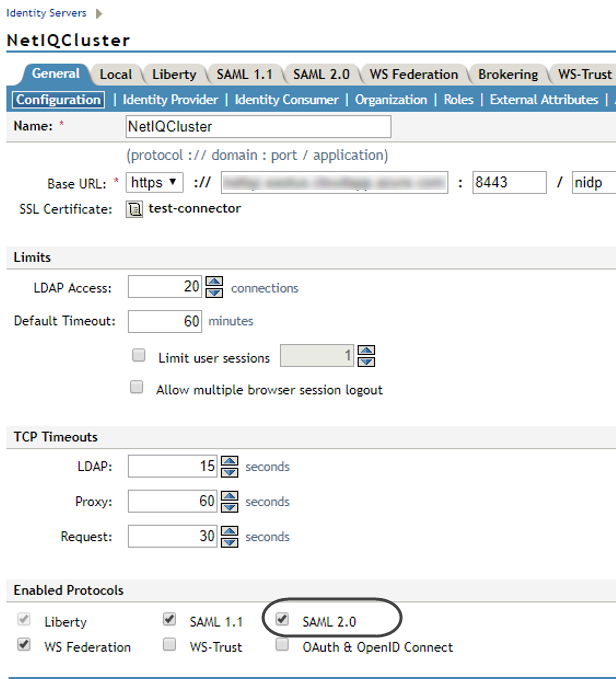Increase Proxy timeout seconds up arrow

coord(229,496)
